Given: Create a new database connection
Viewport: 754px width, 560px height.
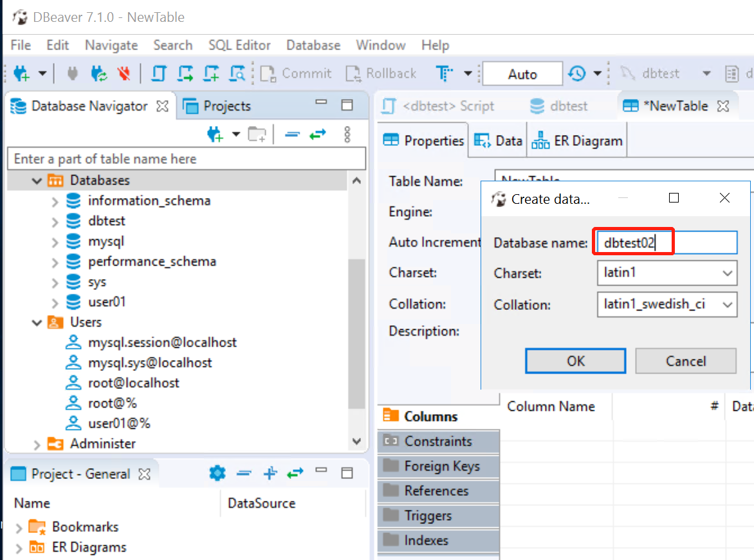Looking at the screenshot, I should click(x=21, y=73).
